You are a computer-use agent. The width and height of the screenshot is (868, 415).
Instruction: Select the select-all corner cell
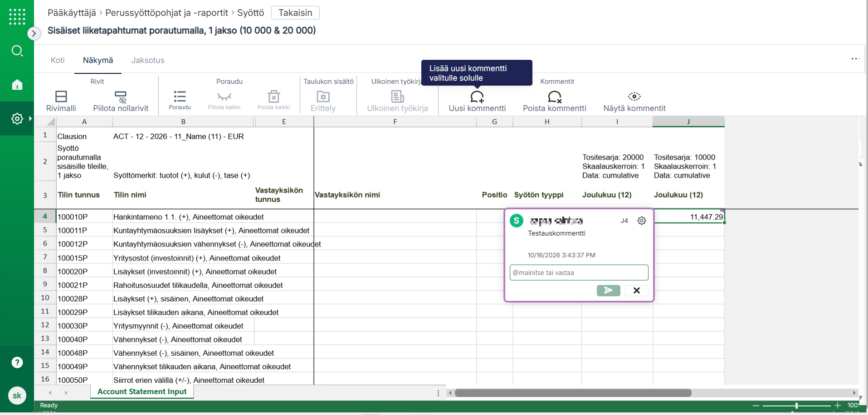coord(45,121)
